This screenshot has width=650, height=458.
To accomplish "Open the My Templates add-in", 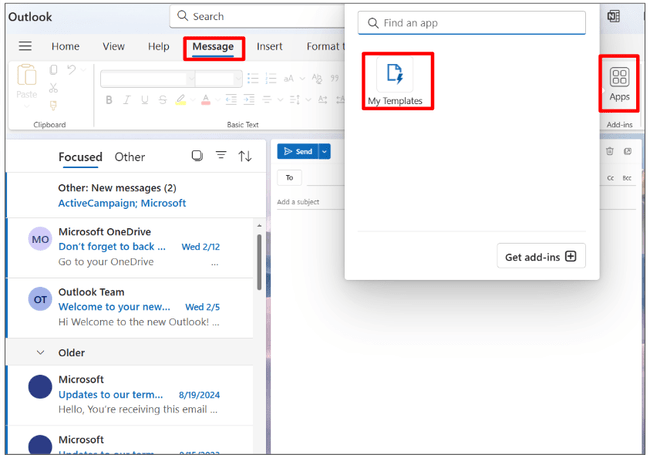I will 395,80.
